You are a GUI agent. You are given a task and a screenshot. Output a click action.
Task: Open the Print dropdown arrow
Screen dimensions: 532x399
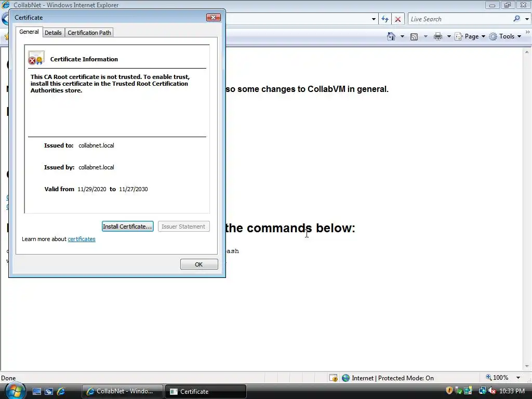448,36
